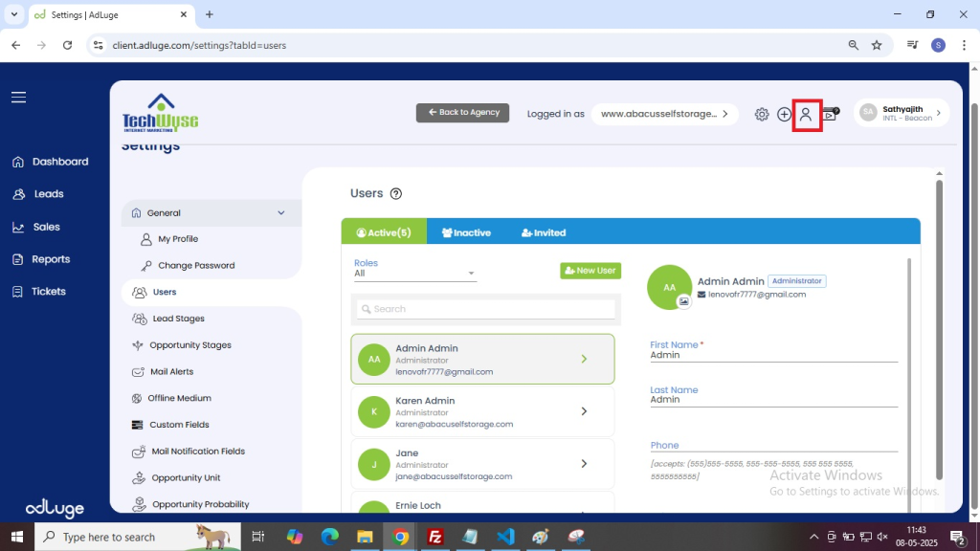Click the hamburger menu icon
980x551 pixels.
coord(18,98)
